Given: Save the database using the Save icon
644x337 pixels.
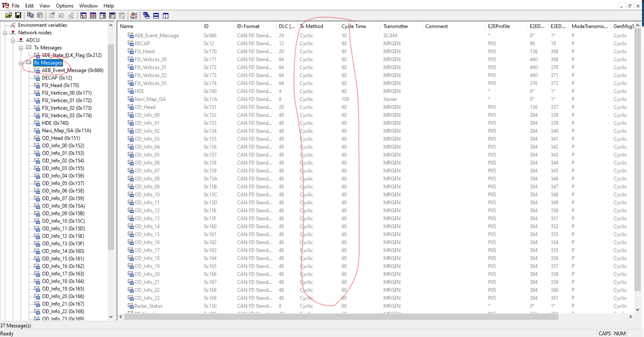Looking at the screenshot, I should (x=18, y=15).
